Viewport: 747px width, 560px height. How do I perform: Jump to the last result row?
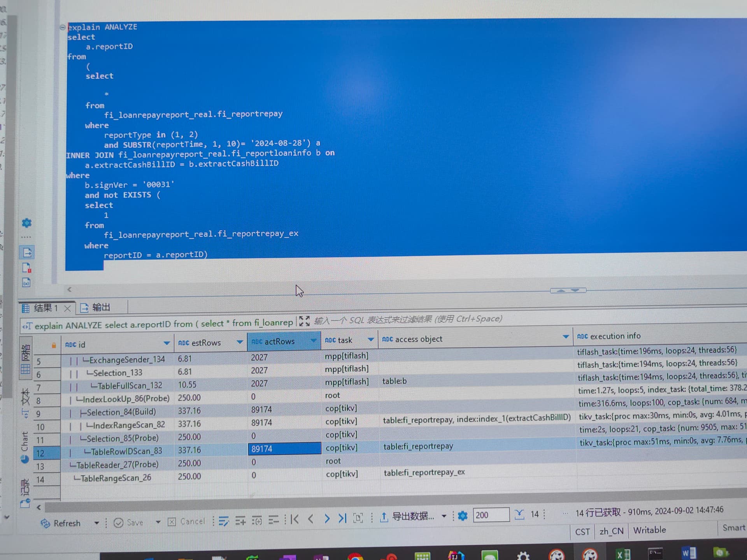tap(342, 518)
